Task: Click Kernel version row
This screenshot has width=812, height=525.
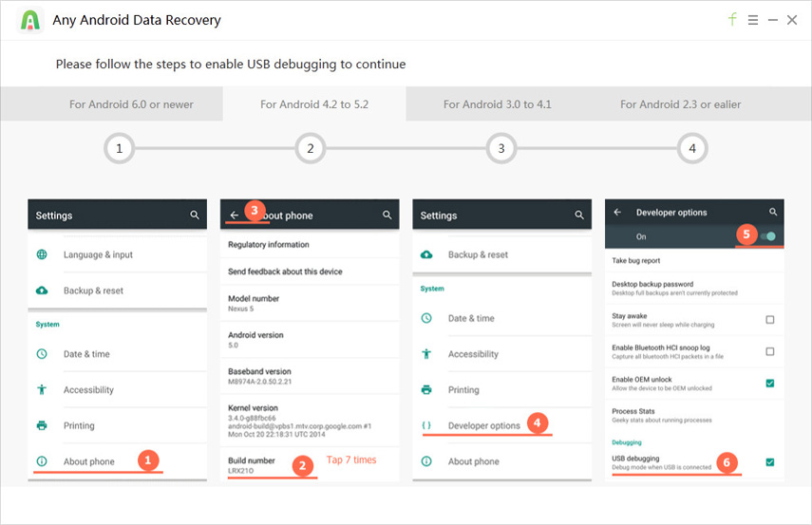Action: 310,421
